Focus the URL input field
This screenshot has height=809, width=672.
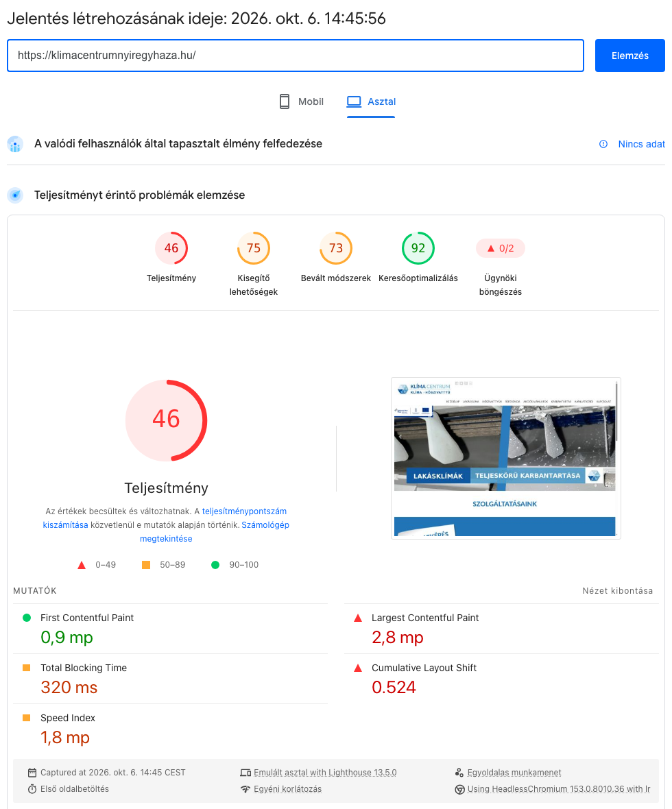(296, 56)
